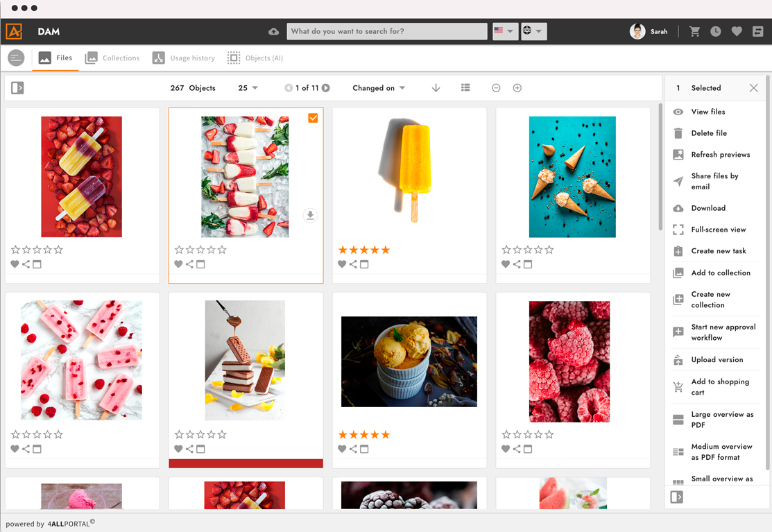Image resolution: width=772 pixels, height=532 pixels.
Task: Click Add to collection action
Action: [x=720, y=273]
